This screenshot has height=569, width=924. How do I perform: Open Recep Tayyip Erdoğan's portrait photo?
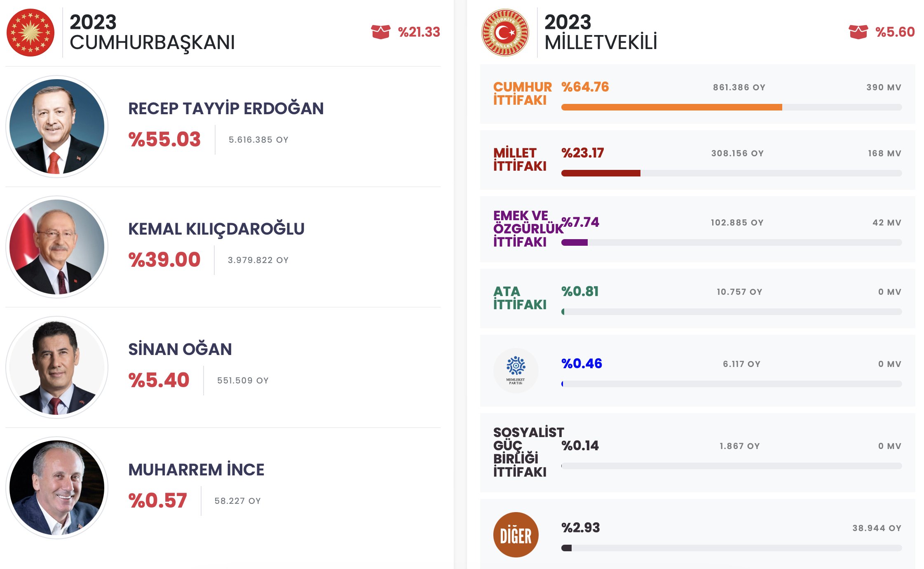[x=57, y=127]
